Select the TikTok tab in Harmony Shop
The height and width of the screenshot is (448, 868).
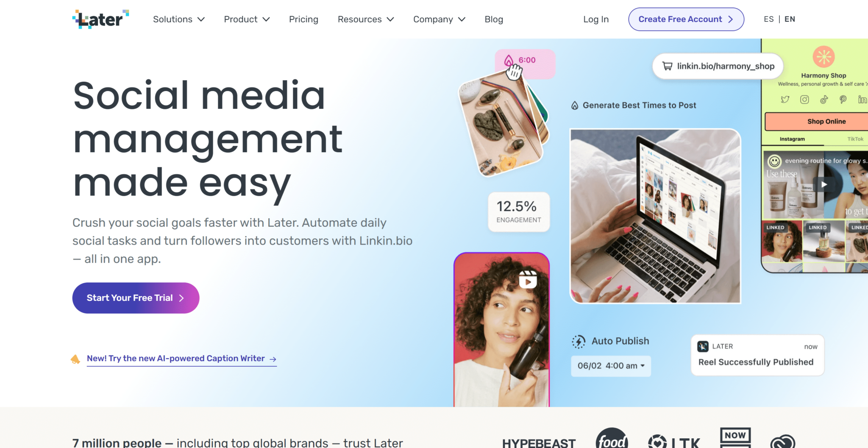[855, 139]
